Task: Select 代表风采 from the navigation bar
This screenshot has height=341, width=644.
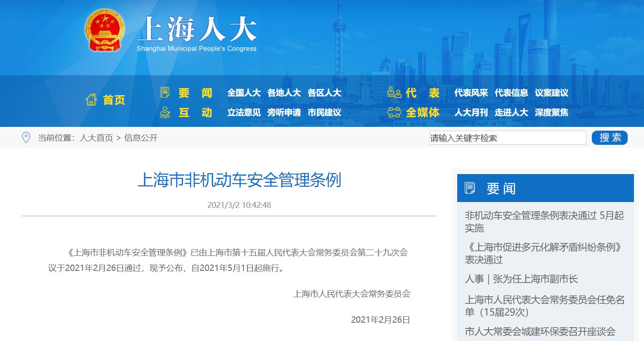Action: click(471, 93)
